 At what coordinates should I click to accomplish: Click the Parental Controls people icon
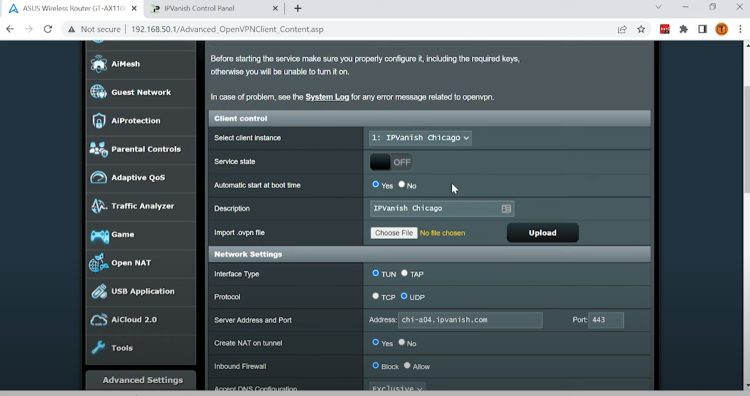(99, 149)
